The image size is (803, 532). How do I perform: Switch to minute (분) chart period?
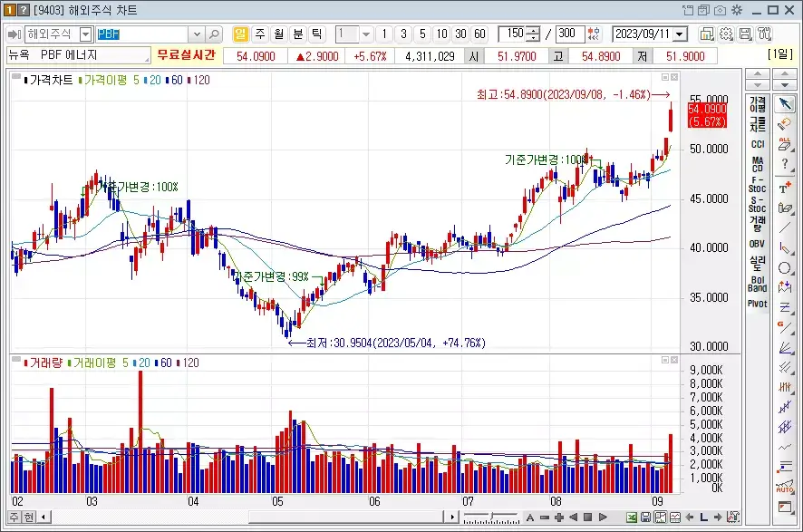[298, 34]
